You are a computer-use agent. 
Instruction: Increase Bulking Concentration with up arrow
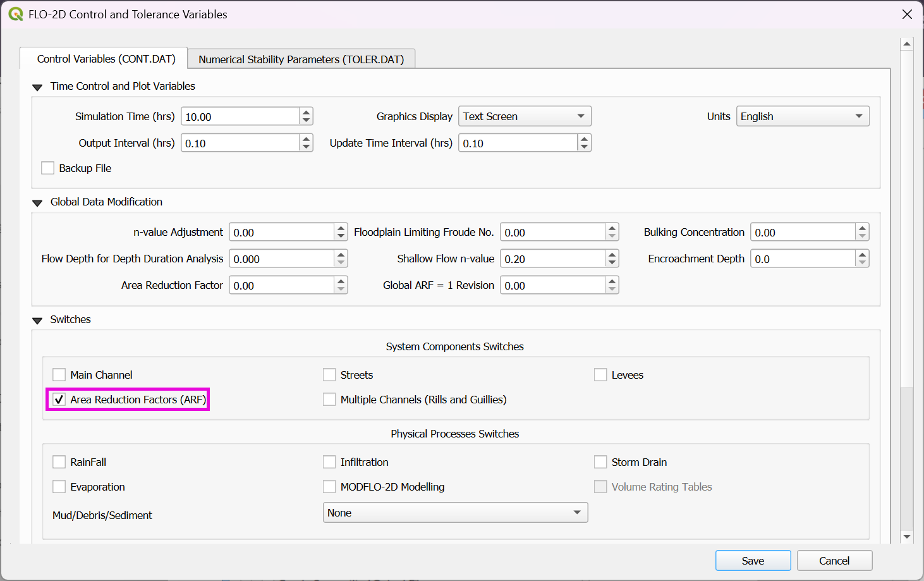pyautogui.click(x=862, y=228)
